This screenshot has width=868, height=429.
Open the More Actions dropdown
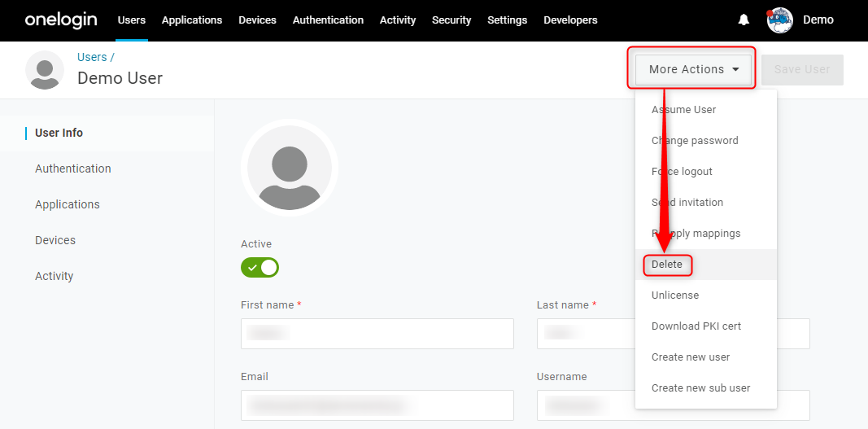tap(693, 69)
